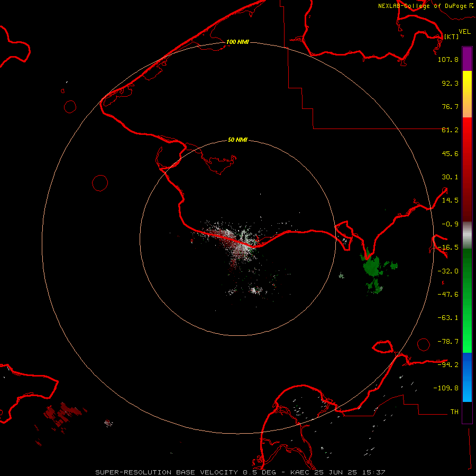Pick the green segment of the velocity scale
This screenshot has height=476, width=476.
point(467,300)
